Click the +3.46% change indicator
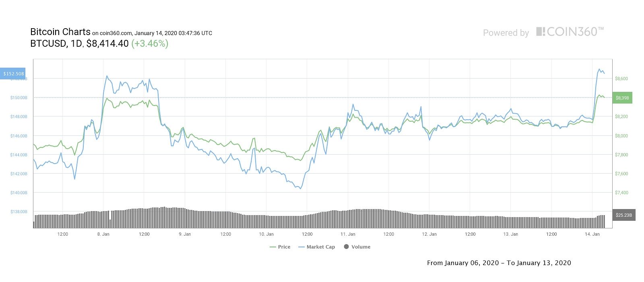 click(x=150, y=44)
